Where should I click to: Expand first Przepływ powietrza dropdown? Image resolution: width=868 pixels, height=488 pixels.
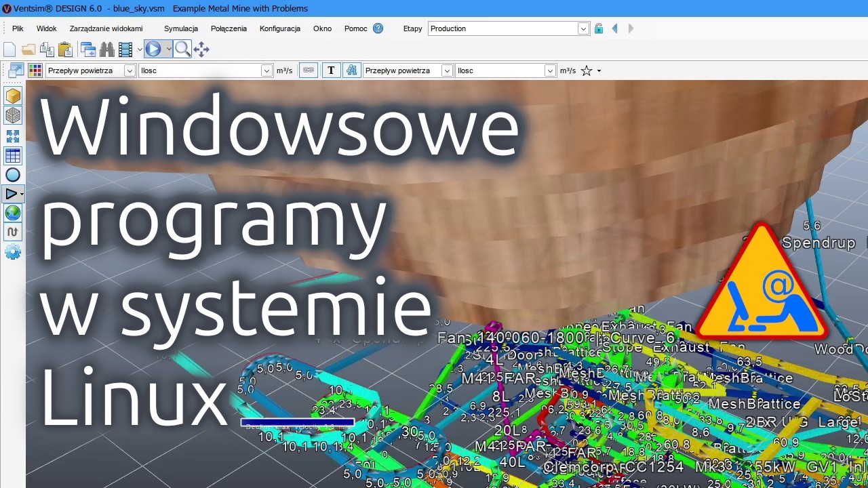point(130,70)
